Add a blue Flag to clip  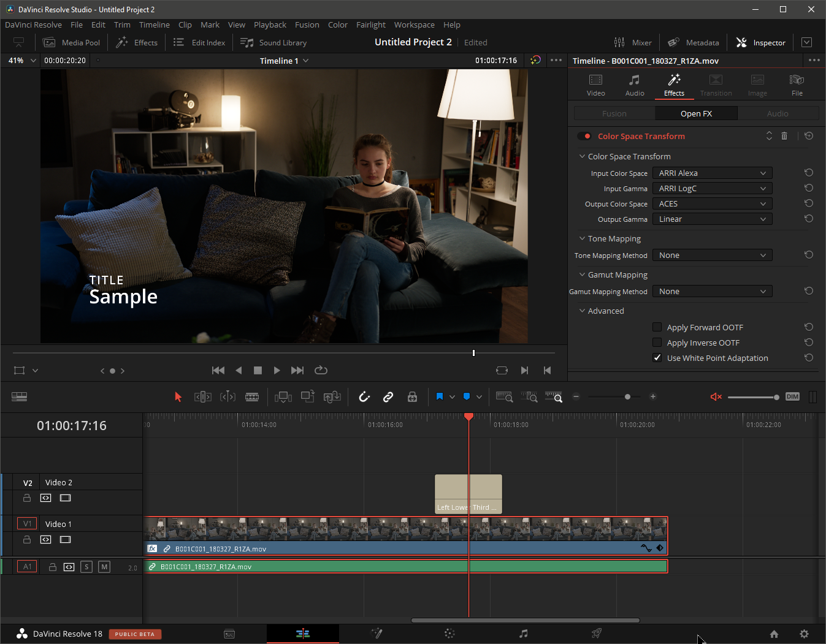click(x=440, y=397)
